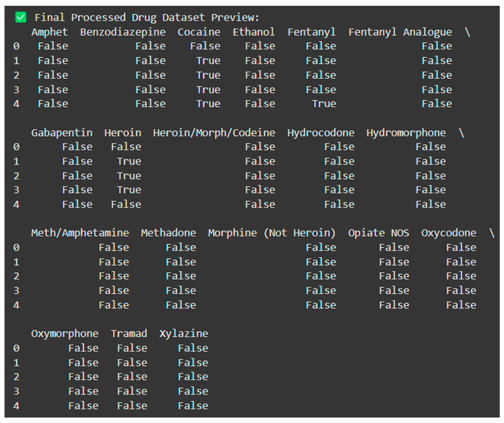Select the Methadone column header
The image size is (504, 423).
[x=168, y=233]
